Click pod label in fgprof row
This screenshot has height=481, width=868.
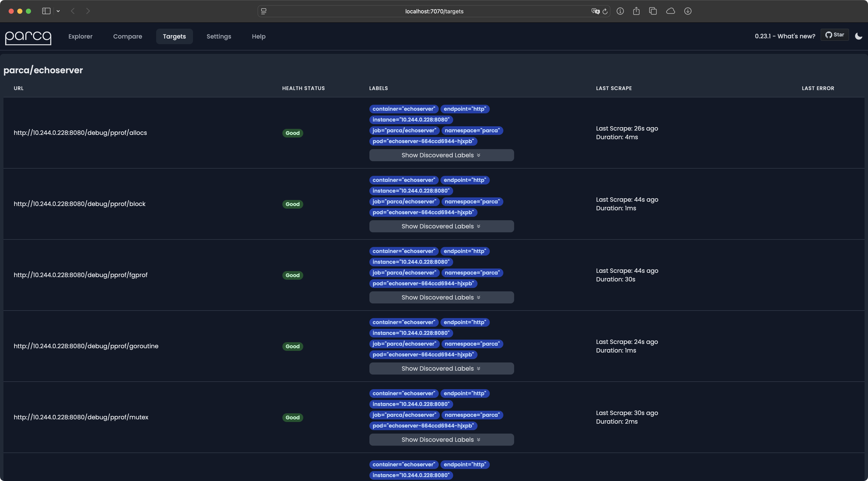(x=423, y=283)
